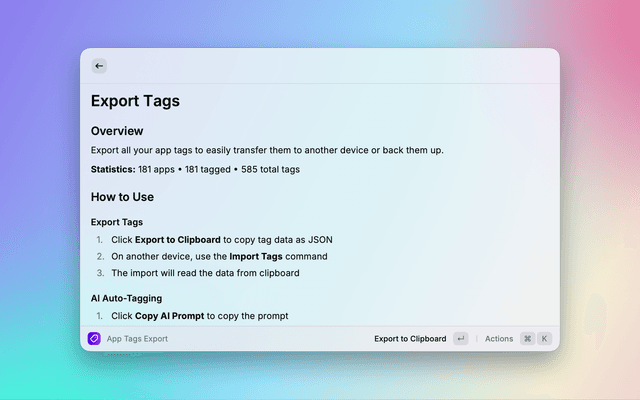The height and width of the screenshot is (400, 640).
Task: Click Export to Clipboard in the footer bar
Action: click(410, 339)
